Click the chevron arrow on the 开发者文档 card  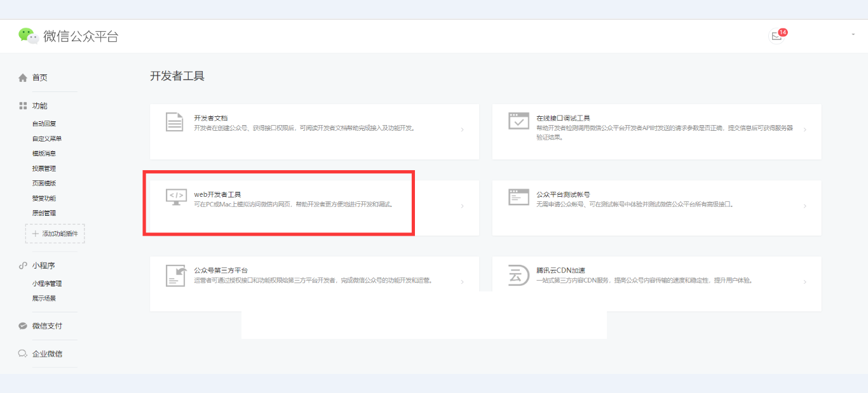click(x=462, y=130)
